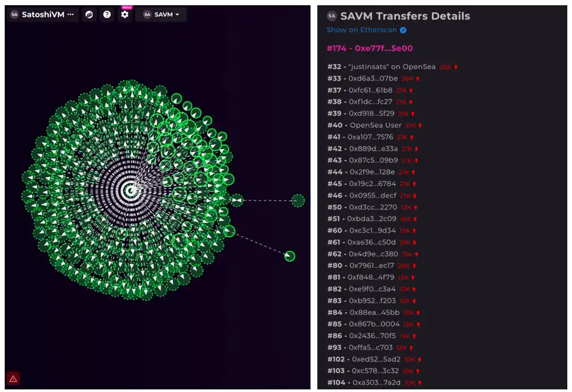This screenshot has height=392, width=572.
Task: Open Show on Etherscan link
Action: [362, 30]
